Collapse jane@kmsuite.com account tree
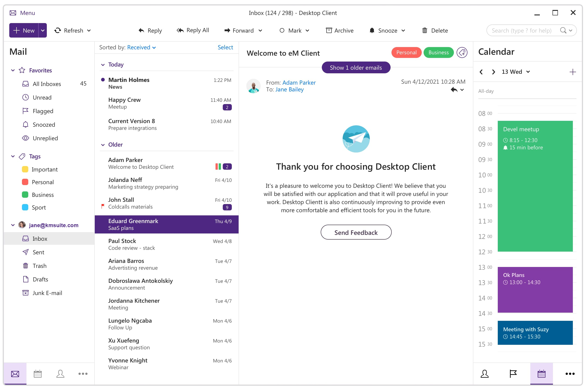The height and width of the screenshot is (388, 588). 13,225
